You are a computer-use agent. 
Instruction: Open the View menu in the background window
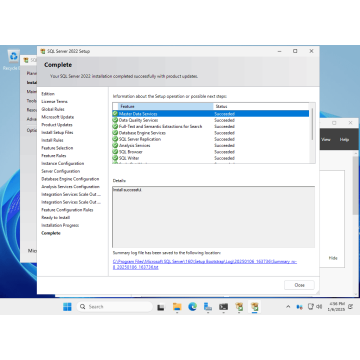click(x=326, y=140)
